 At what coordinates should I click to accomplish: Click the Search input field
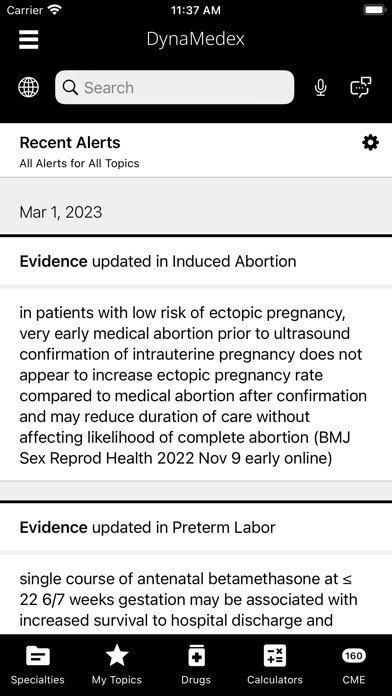(x=174, y=87)
